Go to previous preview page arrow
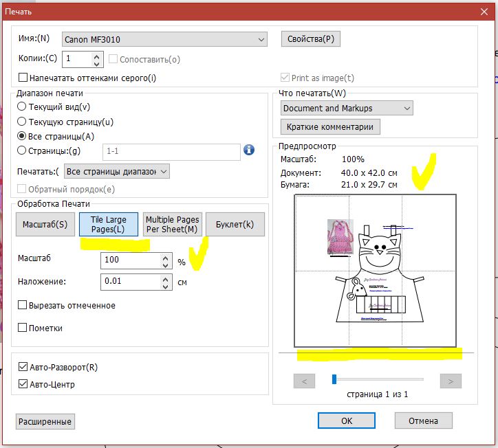498x448 pixels. point(304,381)
